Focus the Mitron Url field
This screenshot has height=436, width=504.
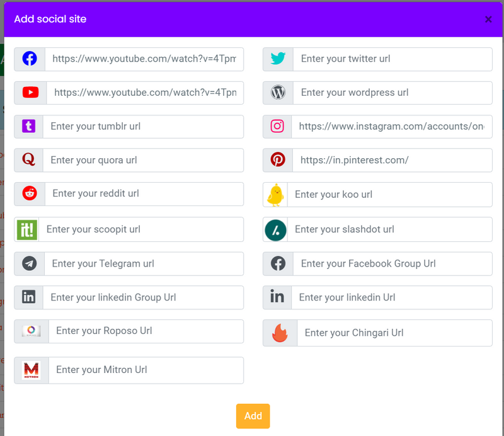(x=146, y=370)
